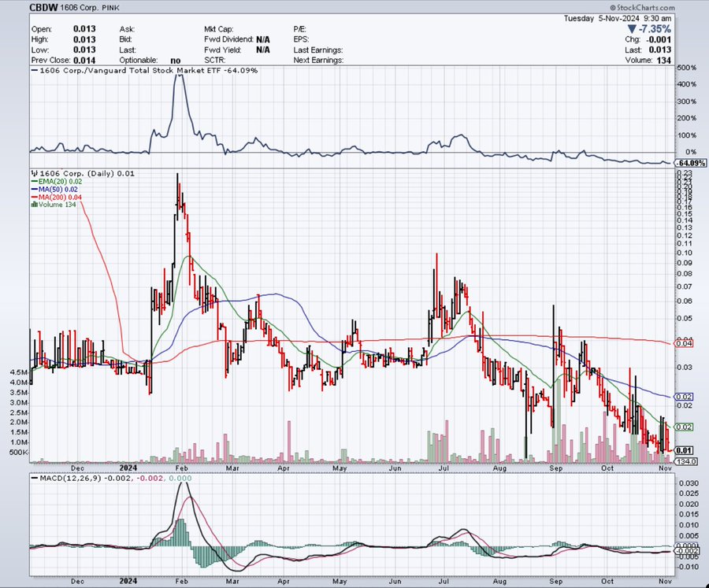Viewport: 709px width, 588px height.
Task: Click the candlestick icon beside 1606 Corp. (Daily)
Action: (35, 173)
